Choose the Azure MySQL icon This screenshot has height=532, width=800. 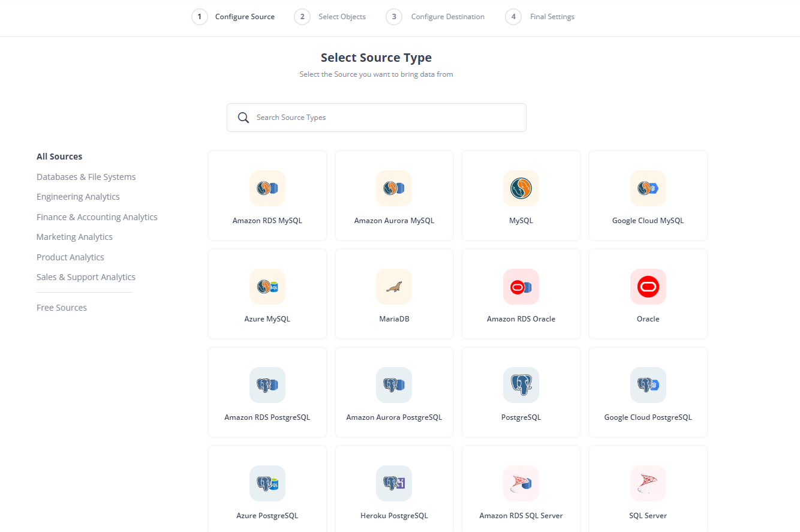coord(267,287)
